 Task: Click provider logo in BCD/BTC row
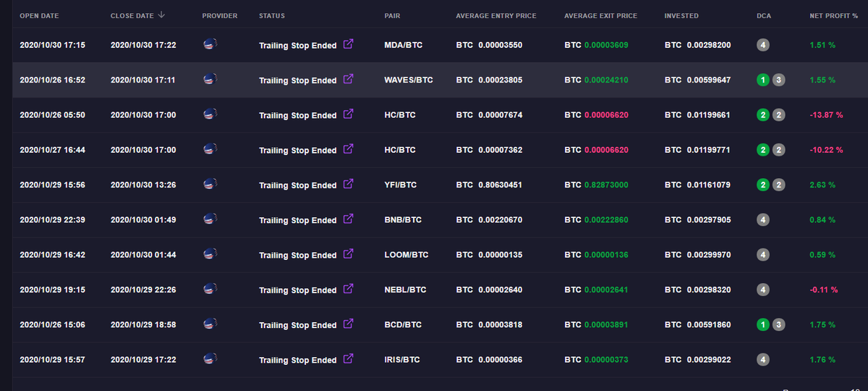coord(210,324)
